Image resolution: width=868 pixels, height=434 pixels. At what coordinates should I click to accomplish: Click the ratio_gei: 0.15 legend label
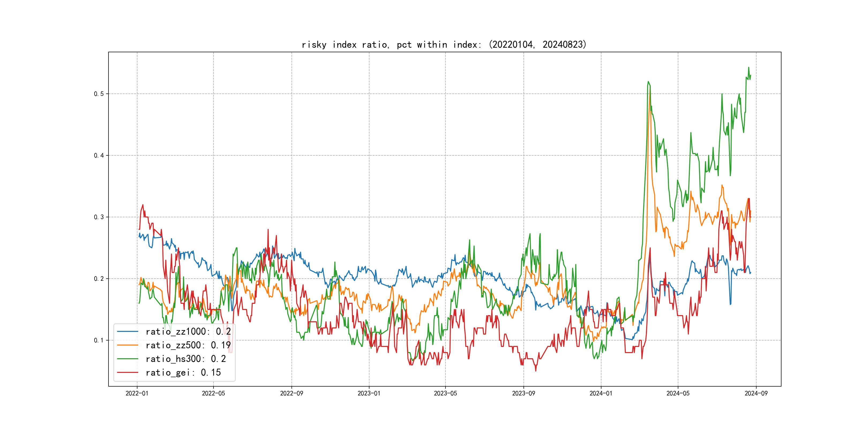[x=183, y=372]
